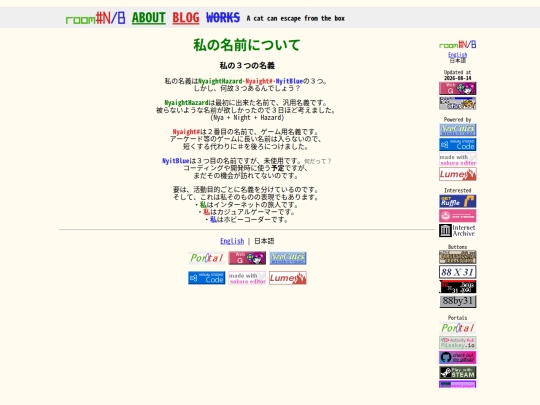Click the 'check out my github' badge
The width and height of the screenshot is (540, 405).
tap(457, 358)
